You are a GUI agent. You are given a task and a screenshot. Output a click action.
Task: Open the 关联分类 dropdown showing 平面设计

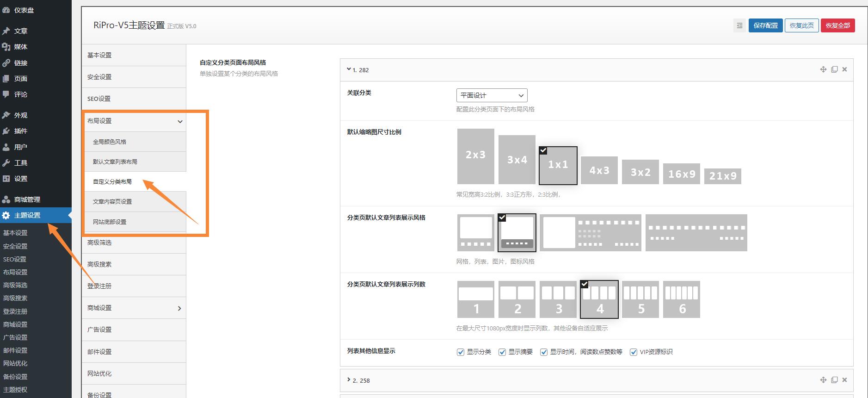[x=492, y=95]
